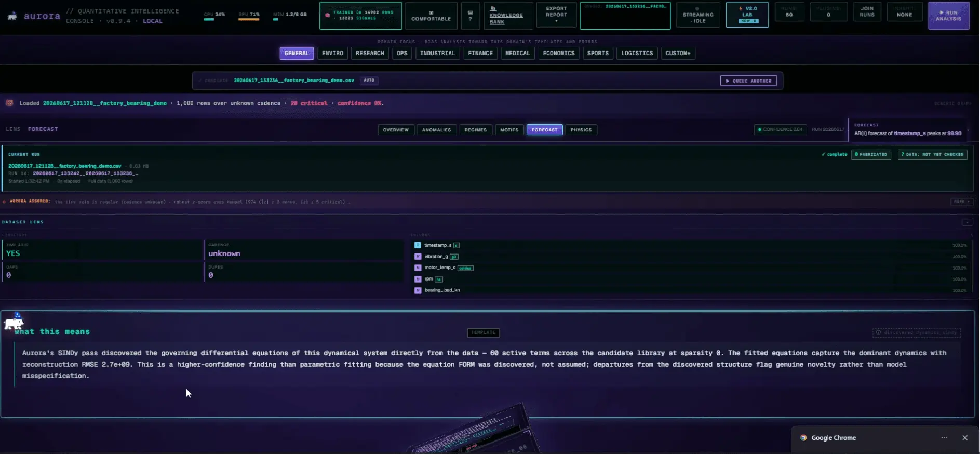Dismiss the Google Chrome notification
The width and height of the screenshot is (980, 454).
[965, 438]
